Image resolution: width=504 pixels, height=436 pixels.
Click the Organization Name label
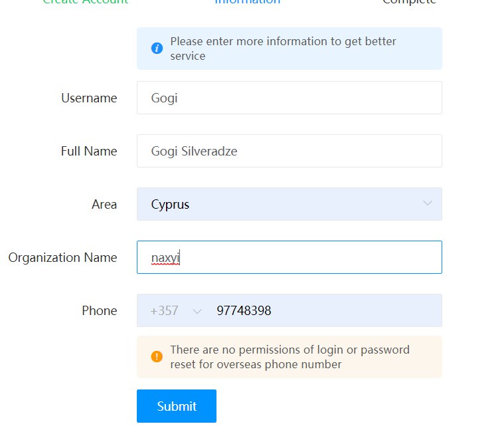pos(62,258)
